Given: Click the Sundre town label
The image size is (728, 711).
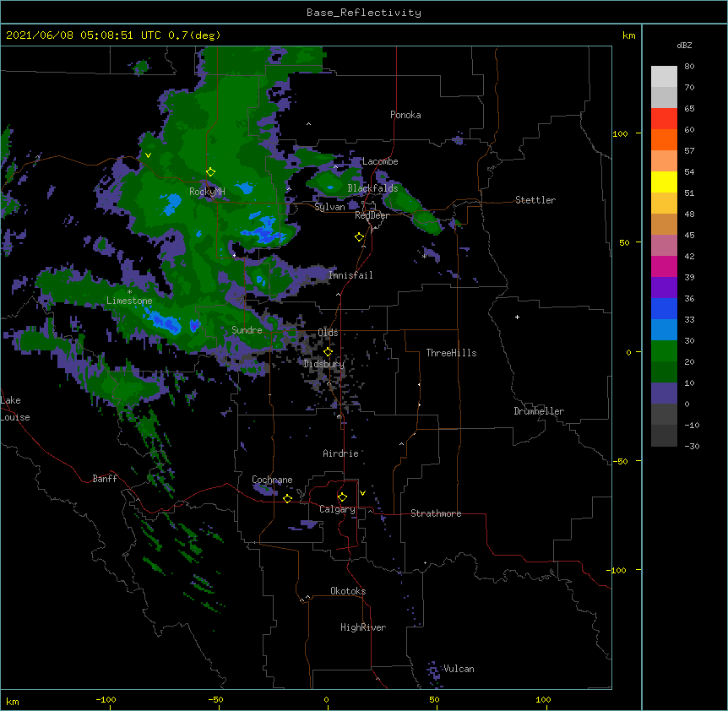Looking at the screenshot, I should click(247, 330).
